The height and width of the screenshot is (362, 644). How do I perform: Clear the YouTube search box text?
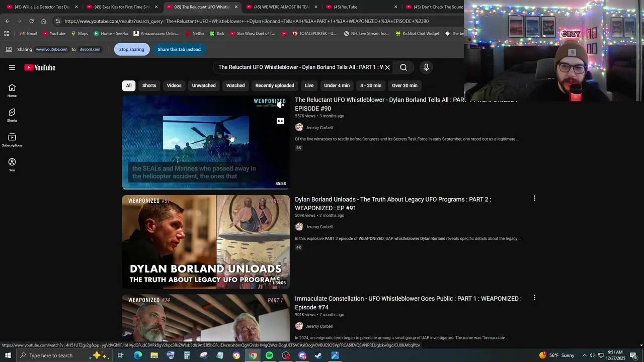coord(387,67)
